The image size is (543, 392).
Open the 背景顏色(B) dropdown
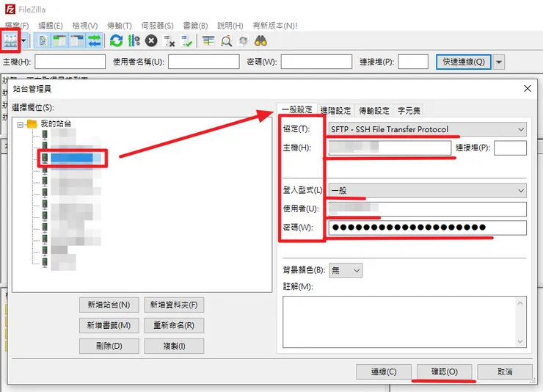pyautogui.click(x=346, y=270)
